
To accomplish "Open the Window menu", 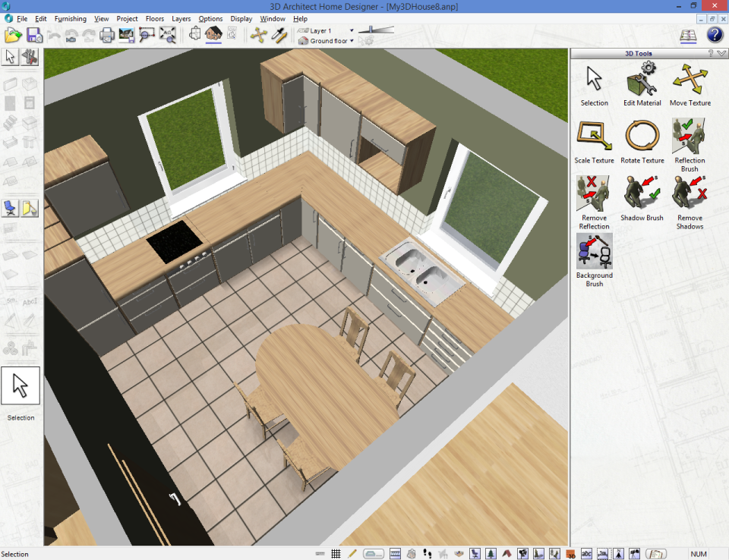I will tap(273, 18).
